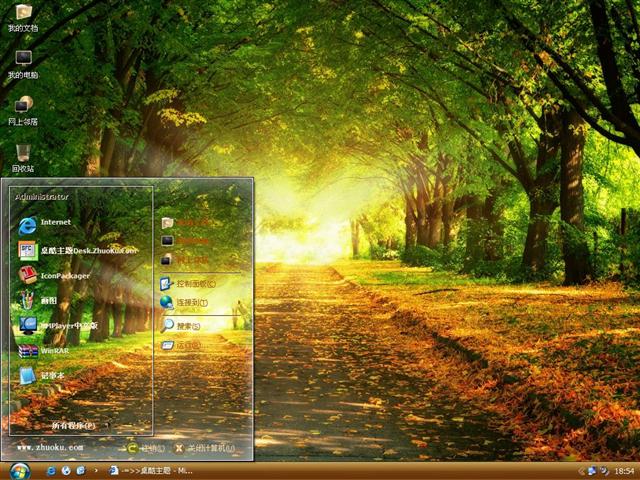Expand hidden system tray icons arrow
The width and height of the screenshot is (640, 480).
pos(580,471)
